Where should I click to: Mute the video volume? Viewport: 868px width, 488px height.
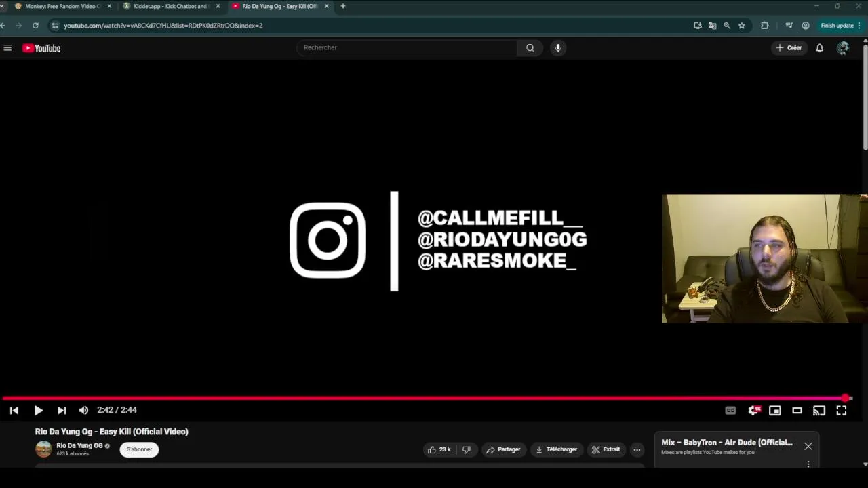[x=83, y=410]
